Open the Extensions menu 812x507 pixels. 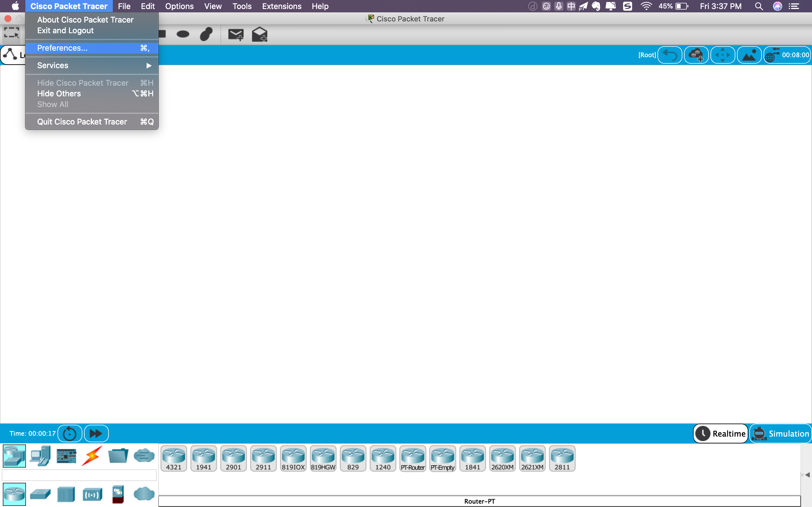click(281, 6)
